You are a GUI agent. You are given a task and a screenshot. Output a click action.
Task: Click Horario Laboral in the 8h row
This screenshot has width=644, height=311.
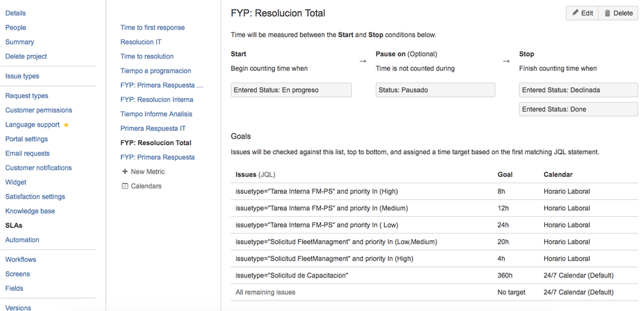[x=567, y=192]
